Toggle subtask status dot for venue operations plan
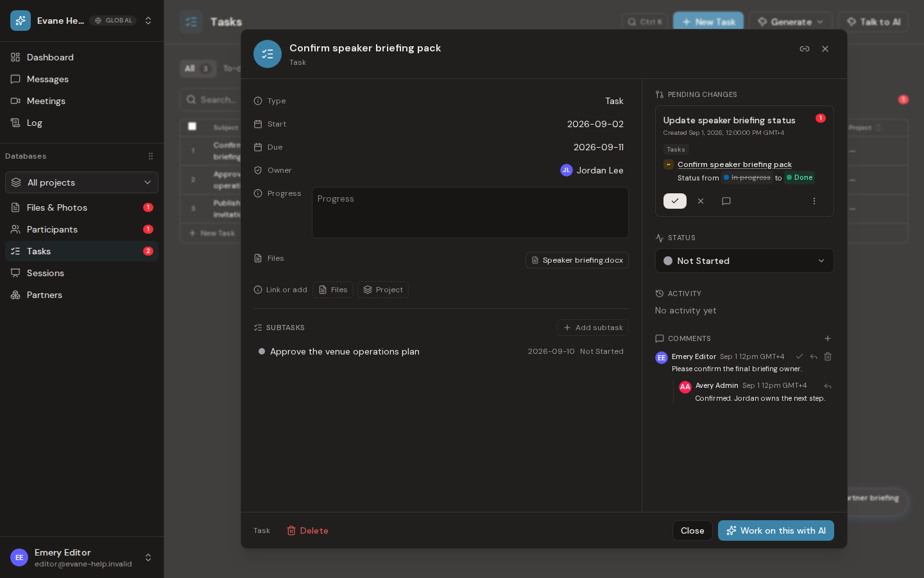Screen dimensions: 924x578 pyautogui.click(x=262, y=351)
